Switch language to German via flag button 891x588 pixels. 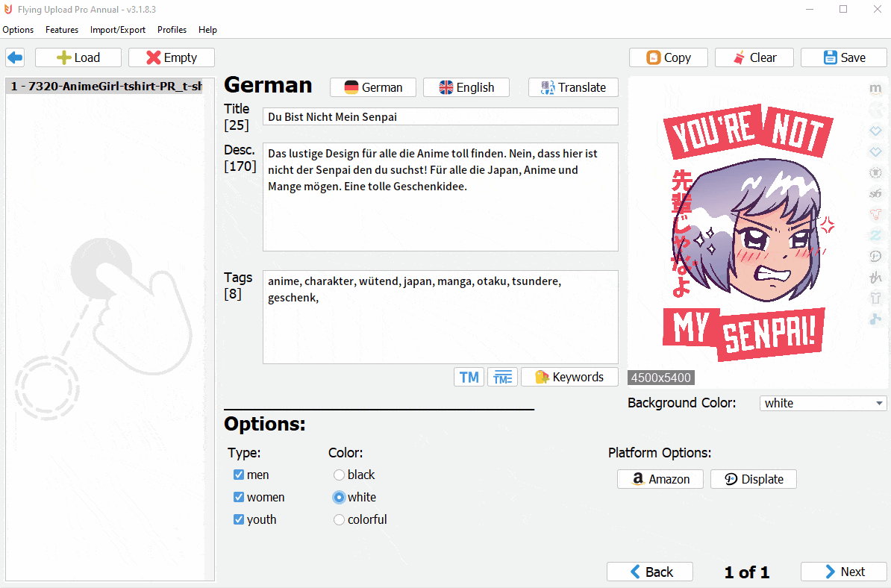(x=373, y=87)
